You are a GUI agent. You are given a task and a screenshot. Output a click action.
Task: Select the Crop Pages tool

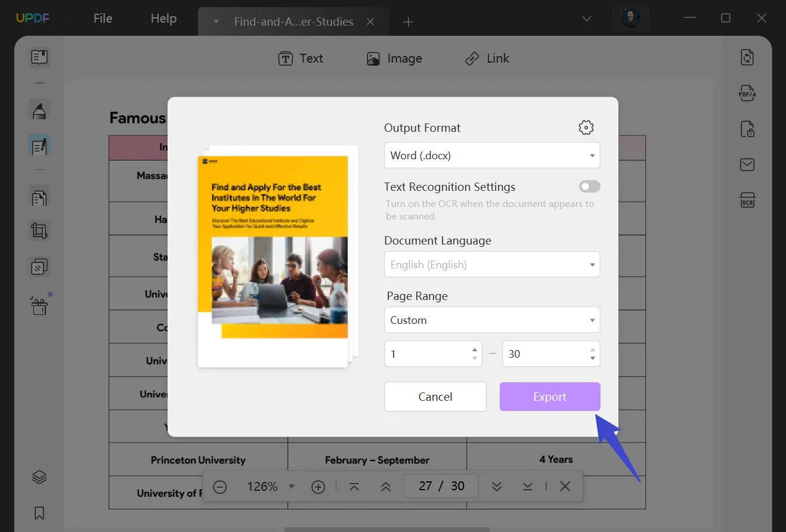(39, 231)
